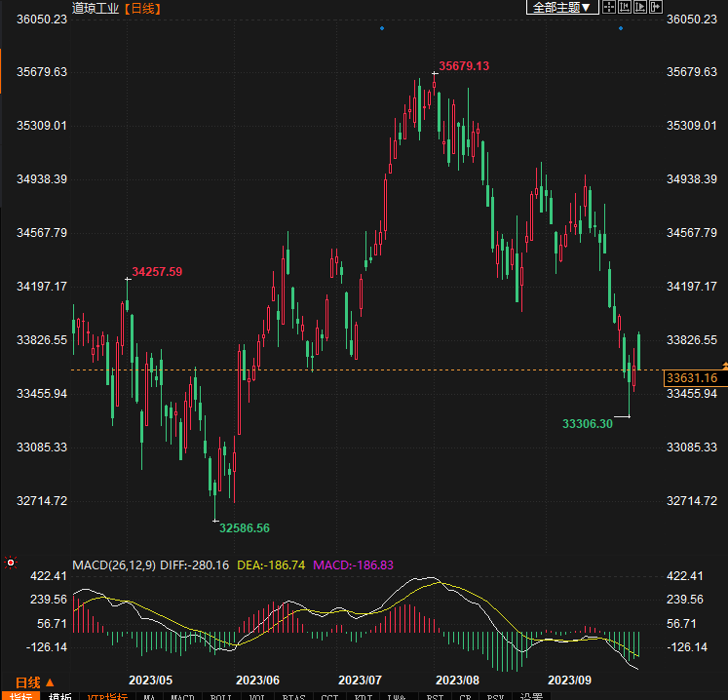Click the MACD(26,12,9) parameter label
The image size is (728, 700).
(114, 564)
